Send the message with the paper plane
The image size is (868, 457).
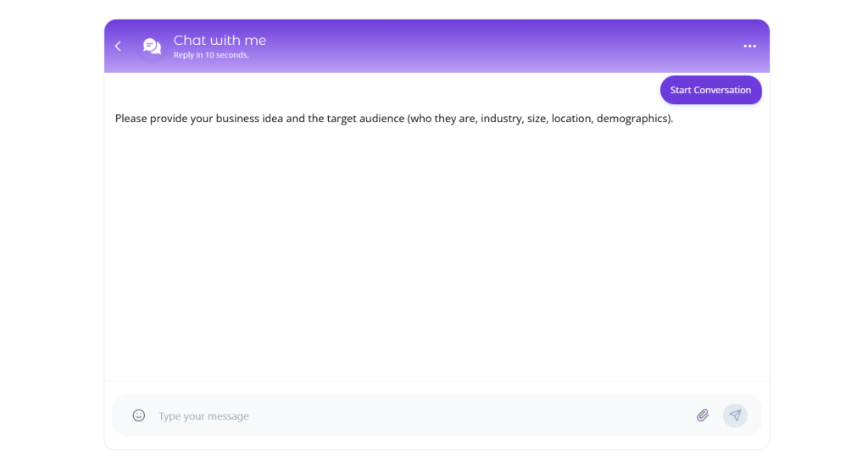[735, 415]
